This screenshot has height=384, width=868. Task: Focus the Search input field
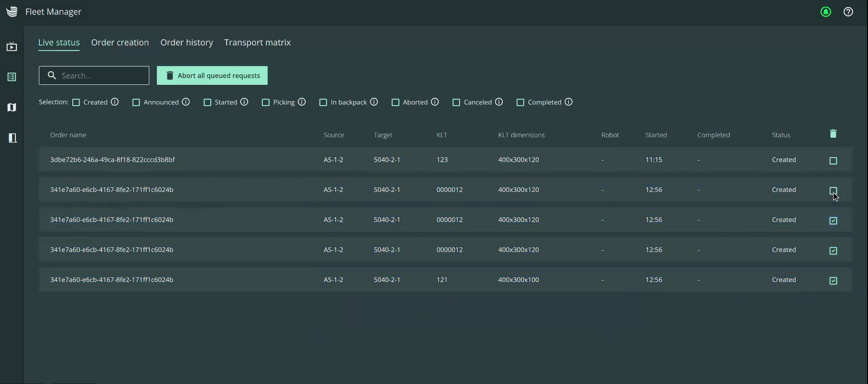[x=94, y=76]
